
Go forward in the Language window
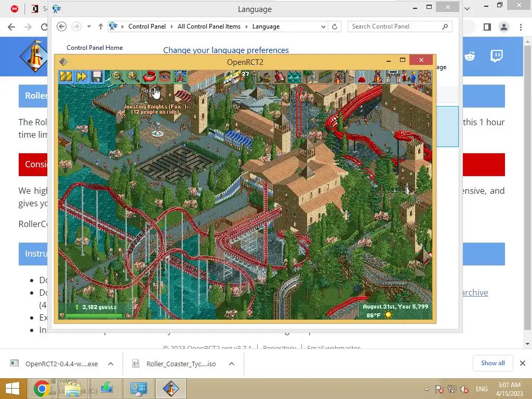77,26
